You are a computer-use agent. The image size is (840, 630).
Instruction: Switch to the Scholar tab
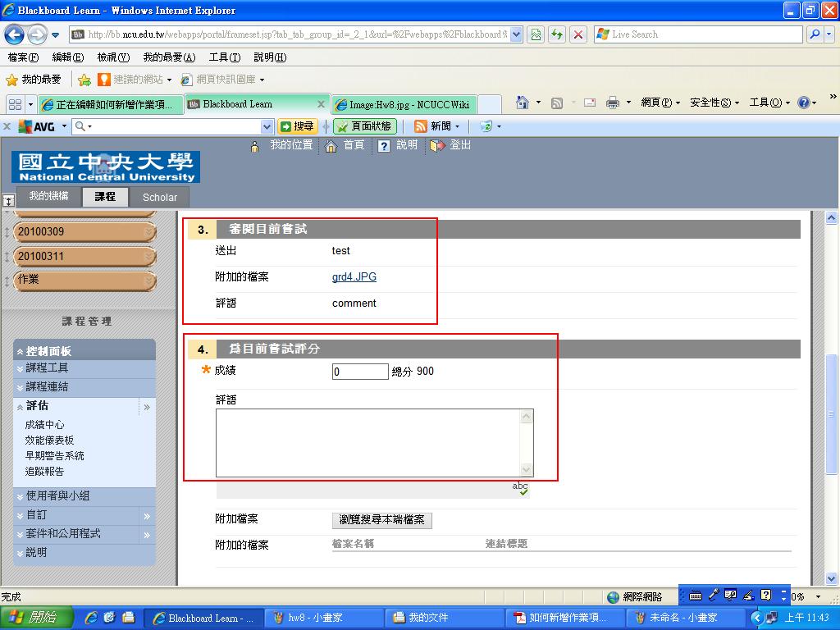[159, 197]
